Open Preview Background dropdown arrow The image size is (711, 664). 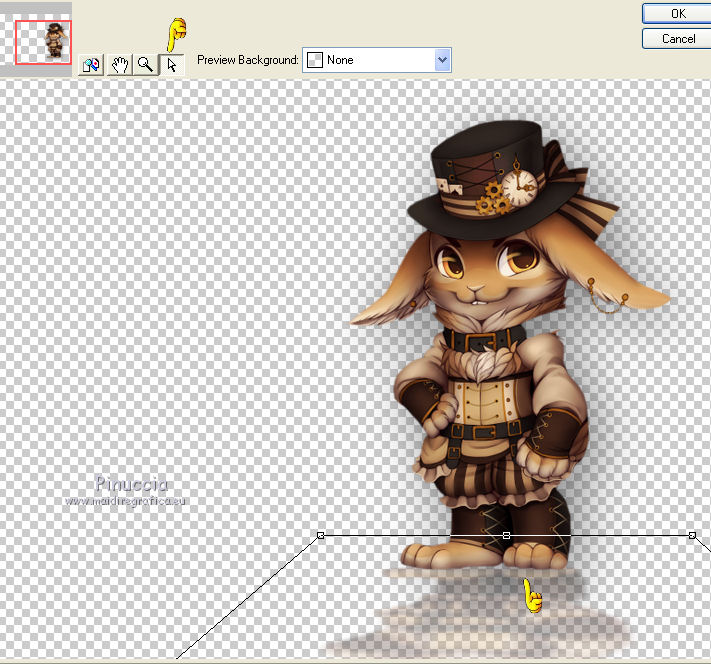pos(442,61)
